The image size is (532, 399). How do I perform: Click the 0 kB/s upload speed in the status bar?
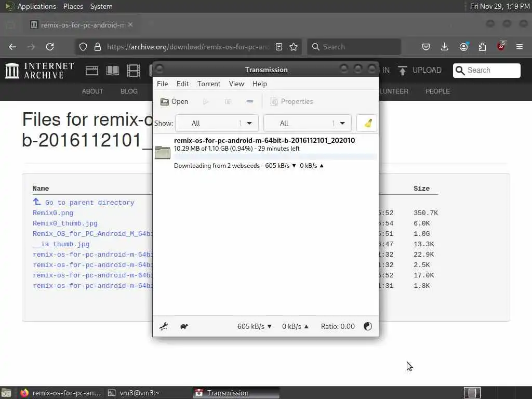(295, 326)
